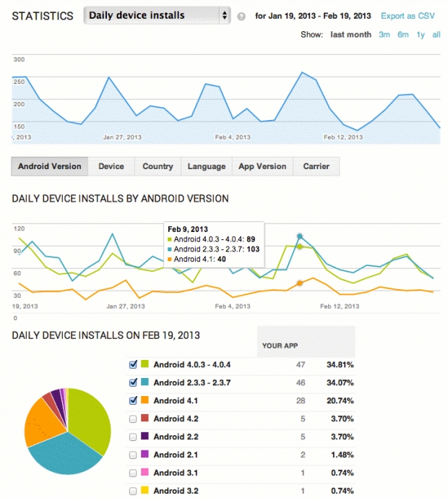The height and width of the screenshot is (498, 448).
Task: Switch to the Device tab
Action: (111, 166)
